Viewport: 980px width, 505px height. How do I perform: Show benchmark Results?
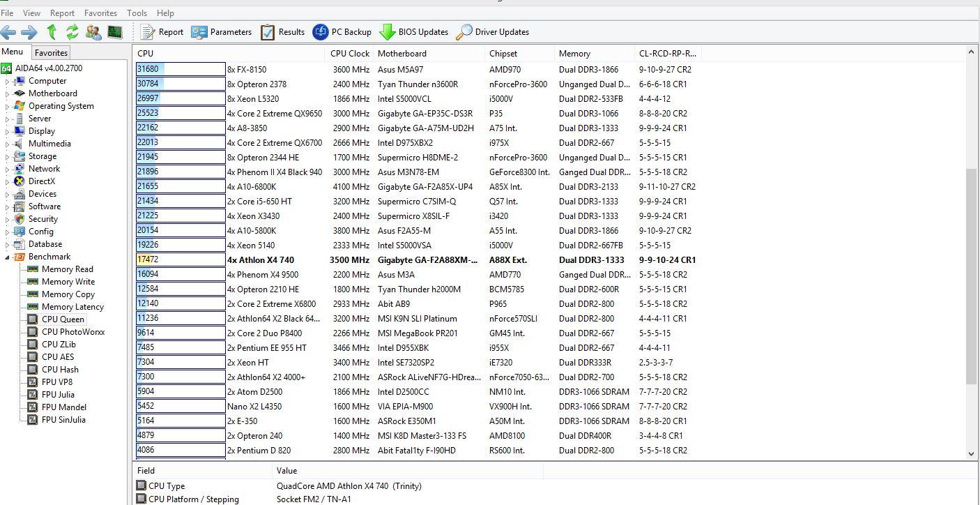(282, 32)
